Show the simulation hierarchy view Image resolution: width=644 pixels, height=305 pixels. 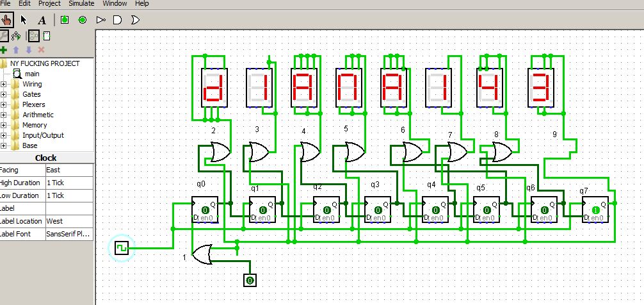pyautogui.click(x=16, y=36)
